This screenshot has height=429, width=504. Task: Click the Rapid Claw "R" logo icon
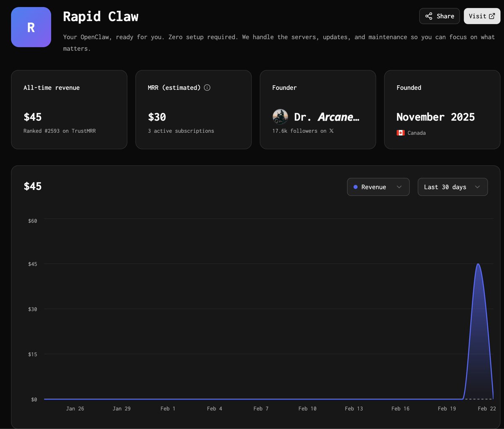pos(31,27)
